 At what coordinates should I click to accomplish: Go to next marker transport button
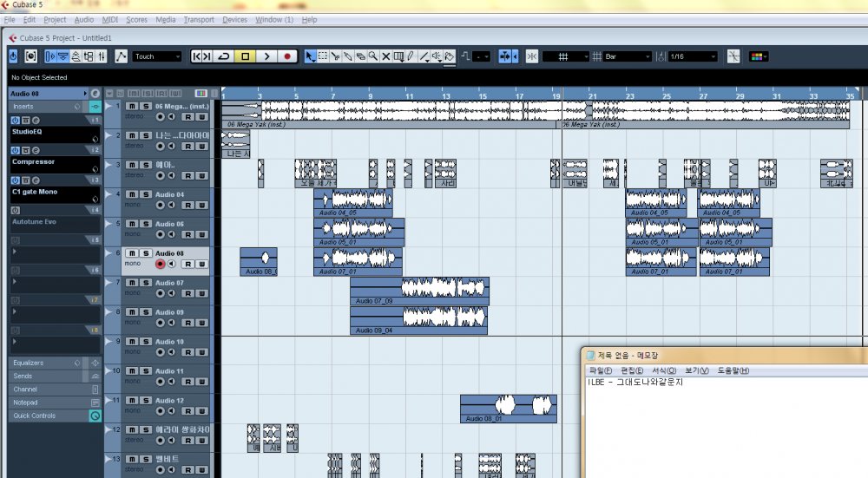coord(207,56)
